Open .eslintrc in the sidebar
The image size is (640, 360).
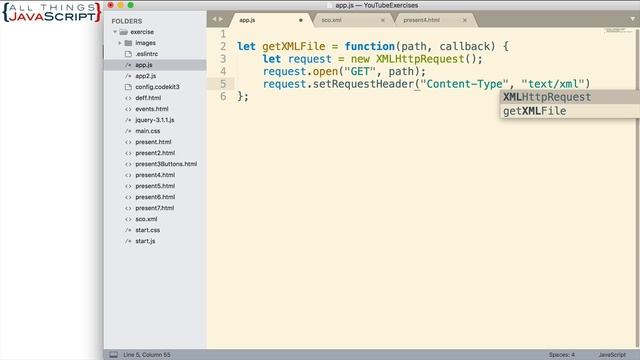(x=147, y=54)
